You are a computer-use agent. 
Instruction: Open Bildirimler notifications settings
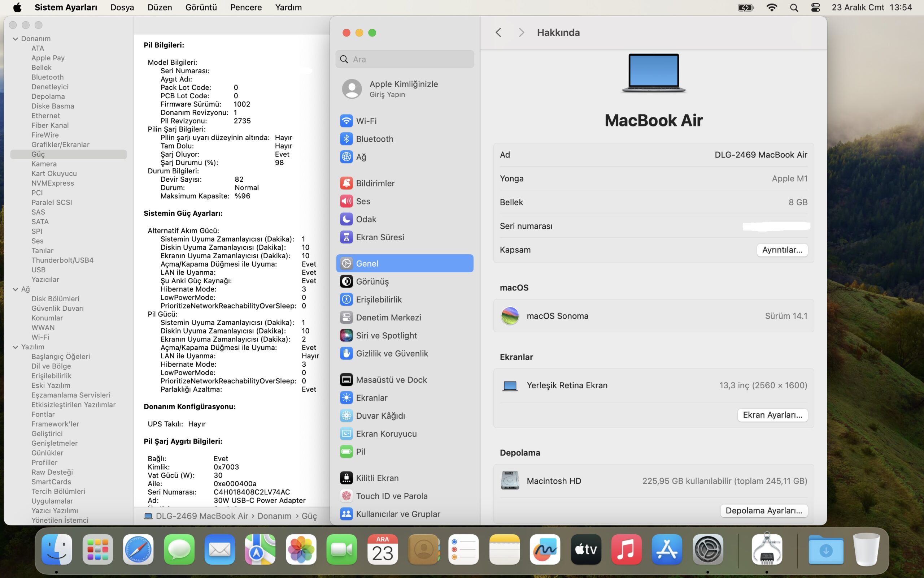[x=404, y=183]
